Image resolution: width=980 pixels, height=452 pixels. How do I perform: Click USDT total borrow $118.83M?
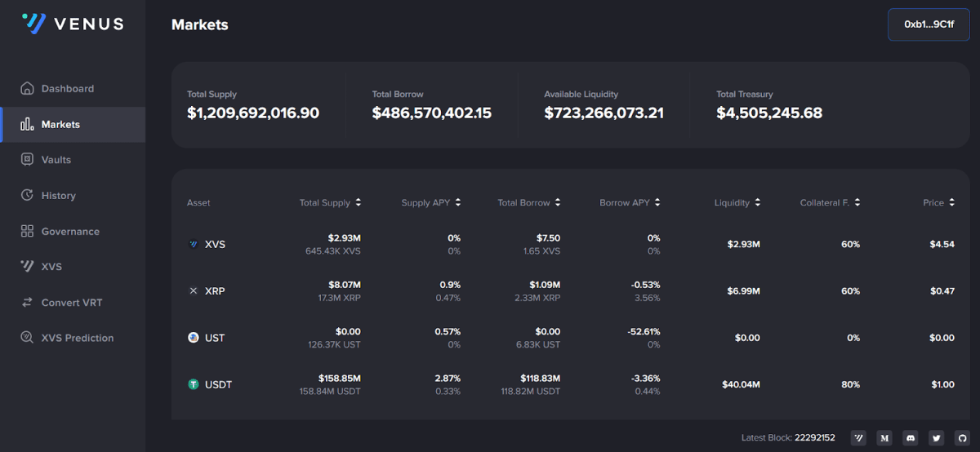tap(540, 379)
